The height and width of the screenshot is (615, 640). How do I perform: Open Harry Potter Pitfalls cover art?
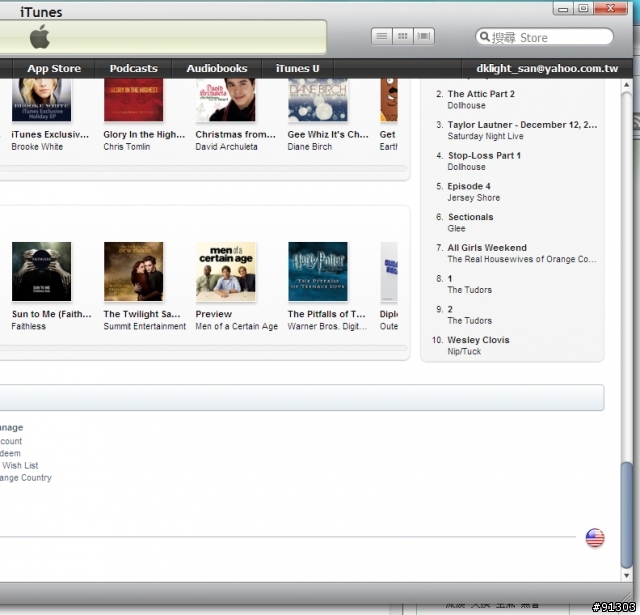(318, 271)
